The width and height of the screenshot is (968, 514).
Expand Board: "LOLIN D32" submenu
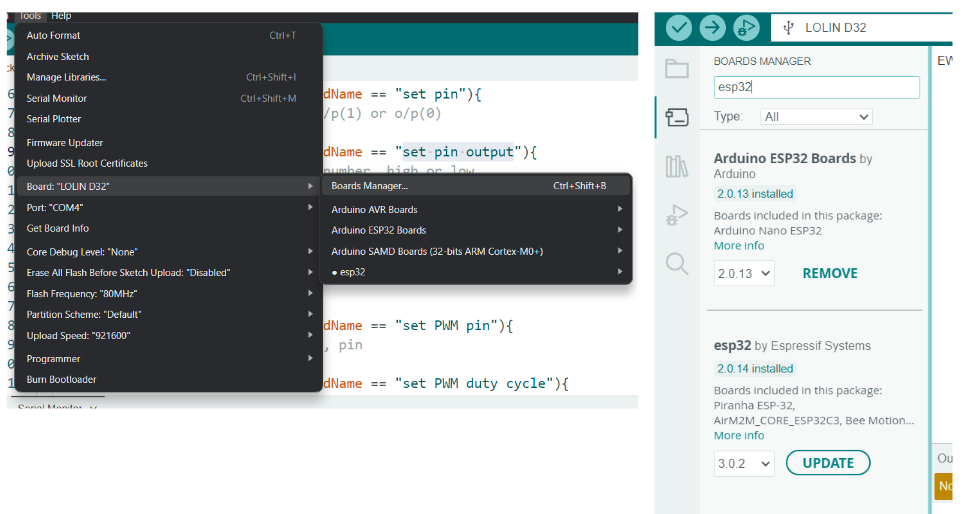pyautogui.click(x=168, y=186)
